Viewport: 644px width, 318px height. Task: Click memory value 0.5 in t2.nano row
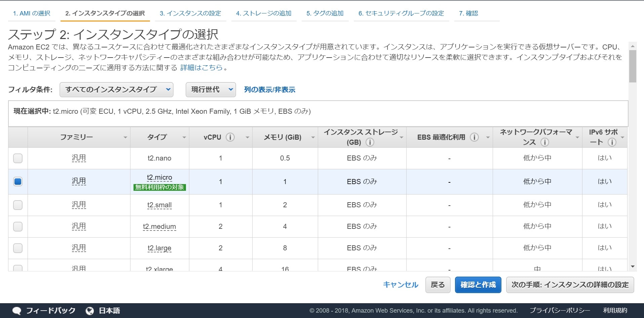click(285, 158)
